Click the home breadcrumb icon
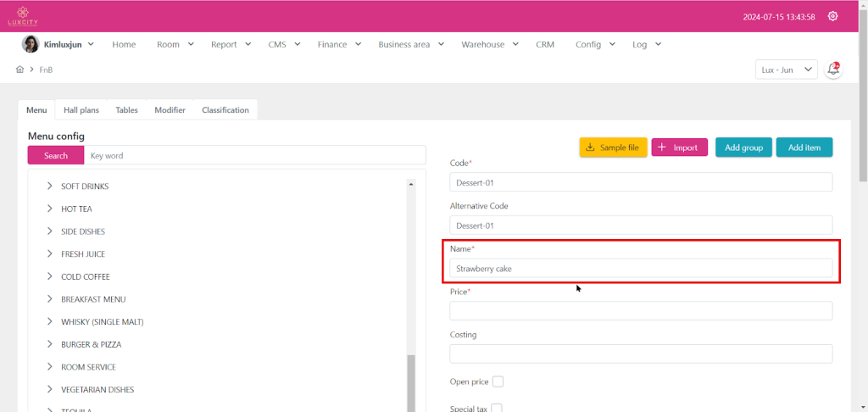 click(19, 70)
